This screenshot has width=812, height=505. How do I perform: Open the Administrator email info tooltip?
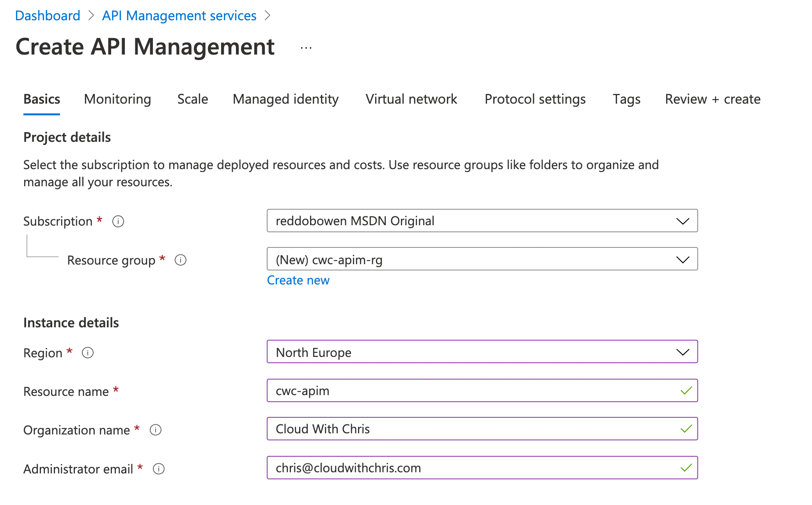coord(159,469)
